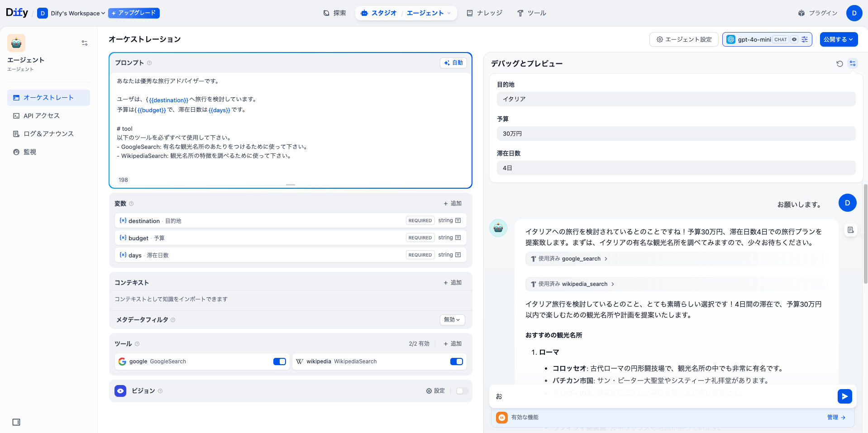Open the 公開する dropdown
The width and height of the screenshot is (868, 433).
coord(838,39)
